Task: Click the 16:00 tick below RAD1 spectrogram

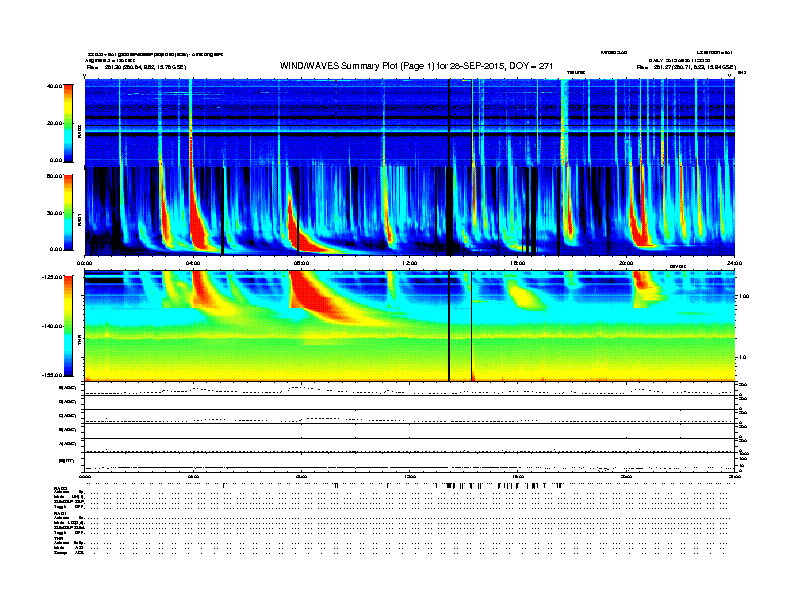Action: coord(518,263)
